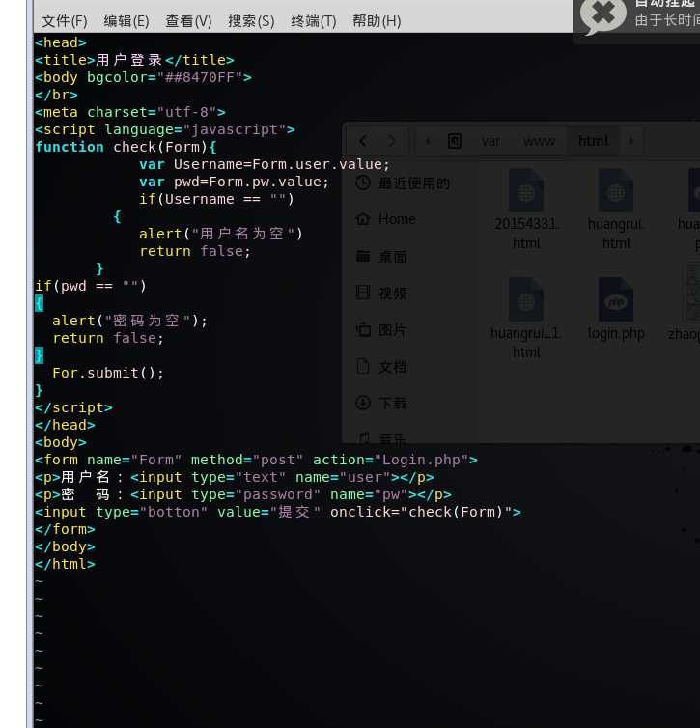Click the input type="password" line
This screenshot has height=728, width=700.
pos(243,494)
